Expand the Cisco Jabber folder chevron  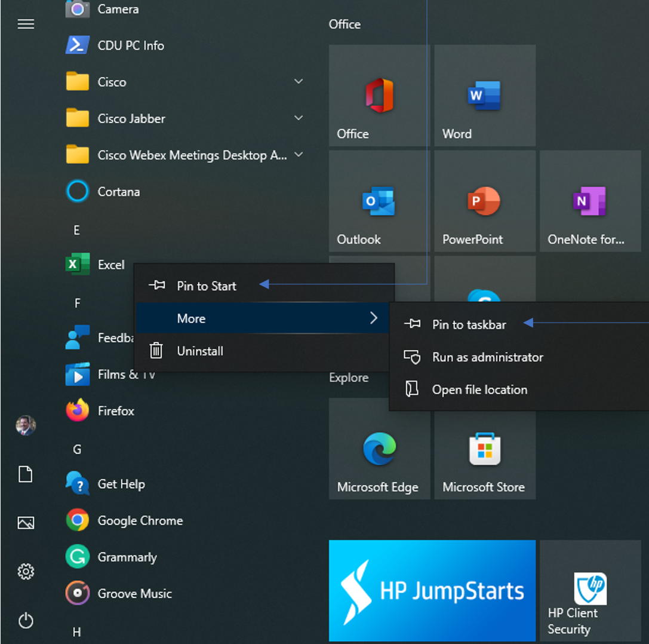pyautogui.click(x=299, y=118)
